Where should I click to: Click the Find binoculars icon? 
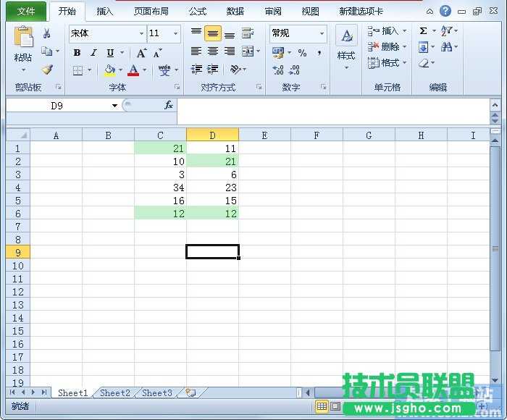coord(447,47)
